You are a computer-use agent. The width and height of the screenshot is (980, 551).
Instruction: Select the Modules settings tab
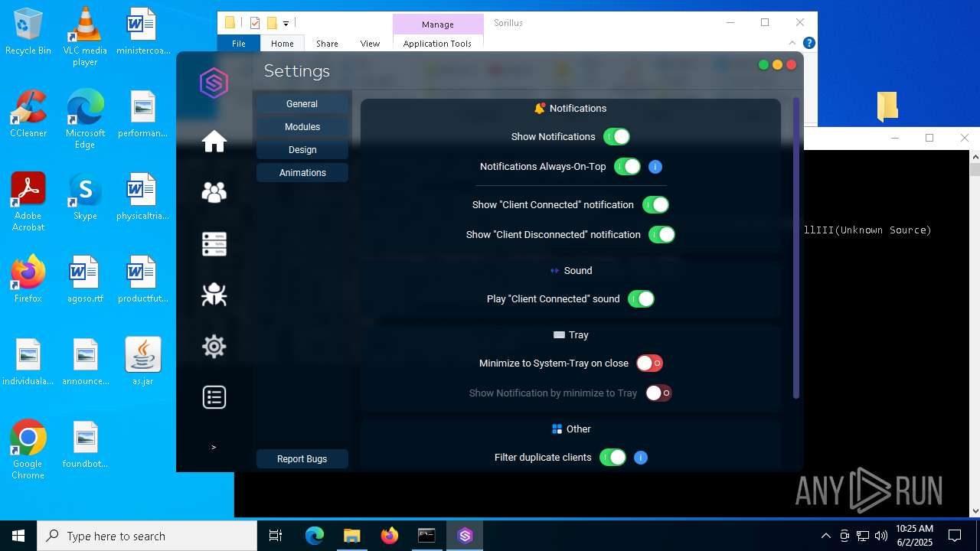point(302,127)
